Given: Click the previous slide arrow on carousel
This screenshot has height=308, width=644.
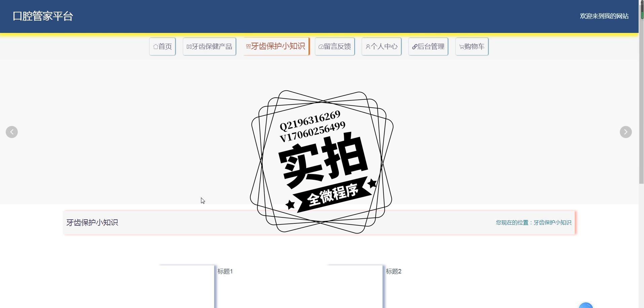Looking at the screenshot, I should [x=12, y=132].
